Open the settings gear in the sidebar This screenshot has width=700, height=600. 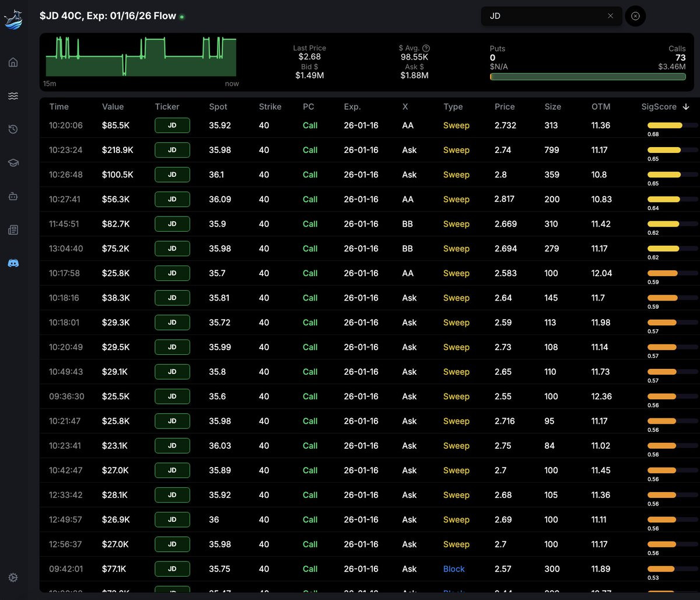[13, 577]
